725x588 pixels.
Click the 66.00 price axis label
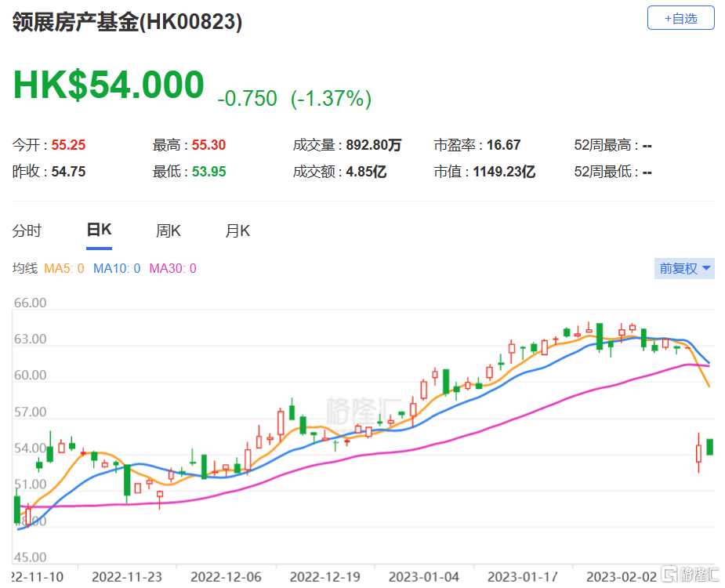[x=30, y=303]
